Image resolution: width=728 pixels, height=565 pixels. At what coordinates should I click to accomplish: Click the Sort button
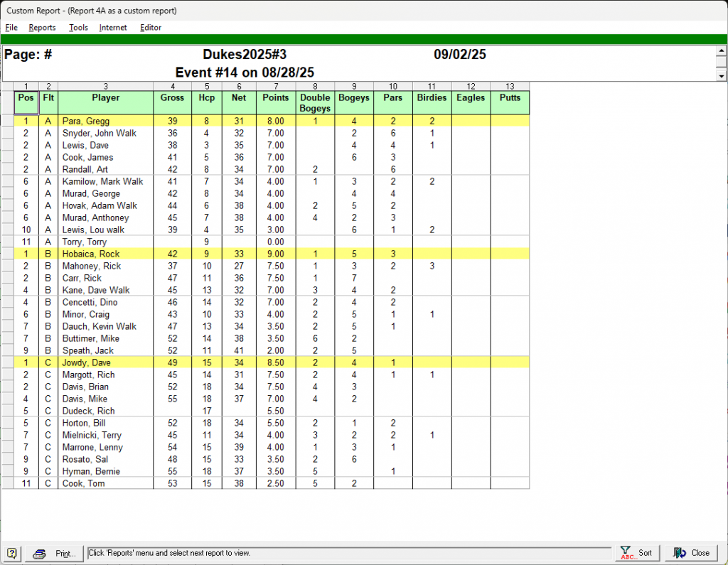coord(637,553)
